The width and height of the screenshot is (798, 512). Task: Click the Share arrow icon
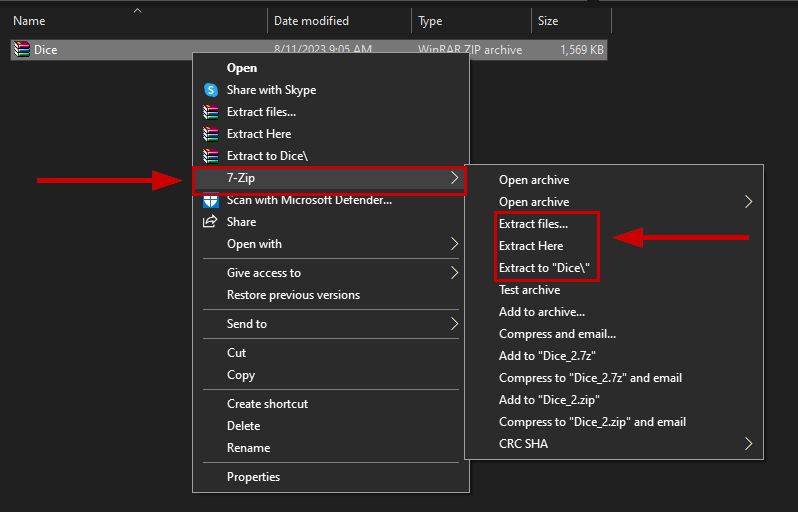point(210,221)
